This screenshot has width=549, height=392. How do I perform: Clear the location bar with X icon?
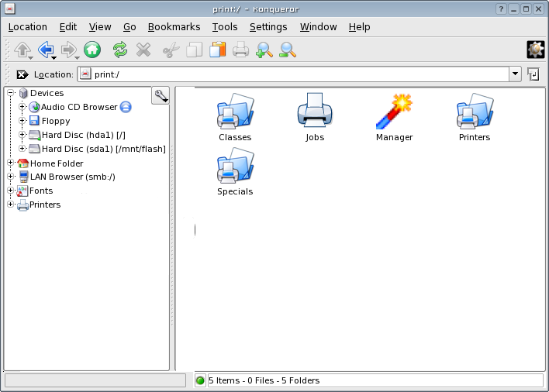click(22, 74)
